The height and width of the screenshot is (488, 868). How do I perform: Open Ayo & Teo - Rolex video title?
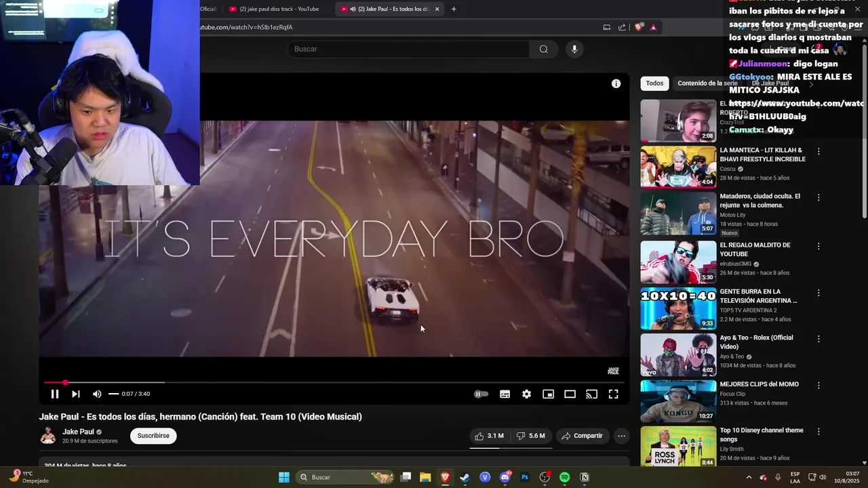point(756,342)
